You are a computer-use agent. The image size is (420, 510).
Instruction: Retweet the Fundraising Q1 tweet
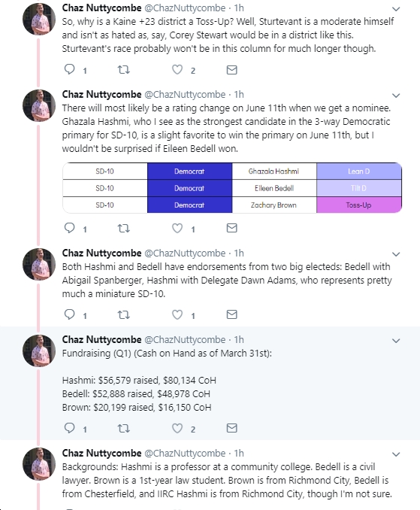point(123,428)
